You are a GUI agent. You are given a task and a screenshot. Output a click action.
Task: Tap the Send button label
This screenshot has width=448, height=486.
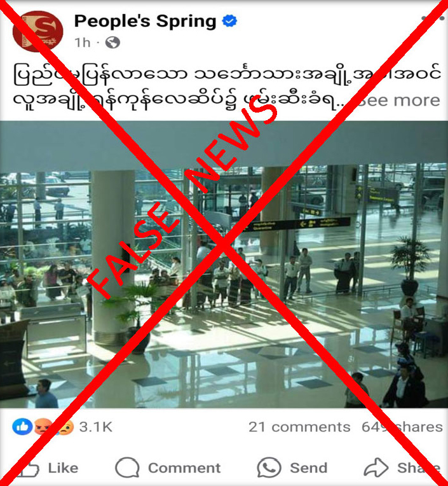point(308,468)
